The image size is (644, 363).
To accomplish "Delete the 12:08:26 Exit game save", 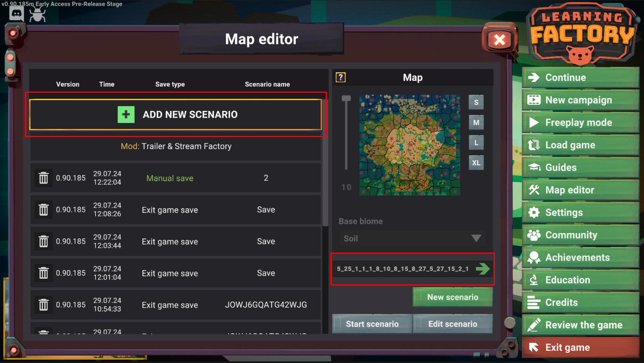I will 44,210.
